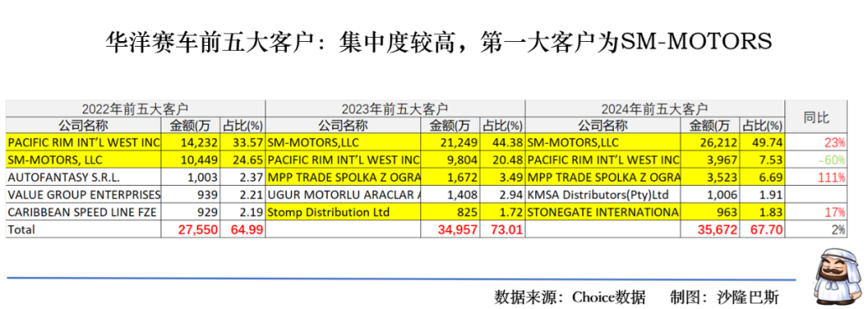The height and width of the screenshot is (309, 868).
Task: Select CARIBBEAN SPEED LINE FZE cell
Action: point(84,212)
